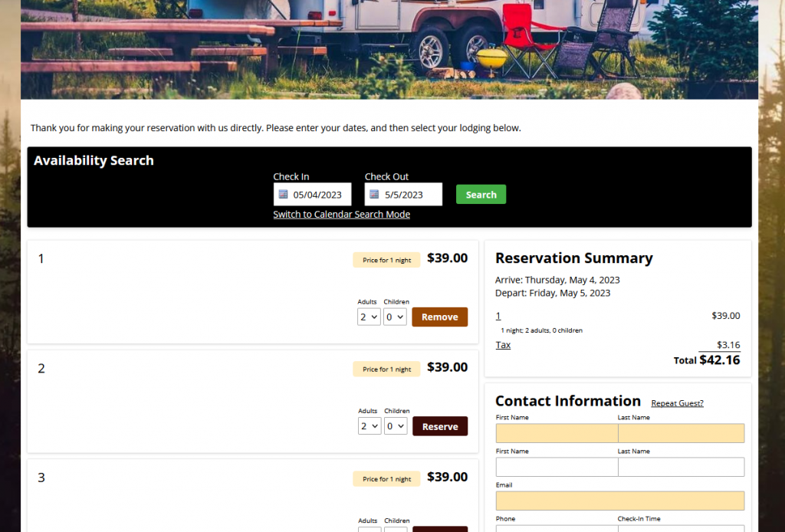The image size is (785, 532).
Task: Click the site number 3 listing title
Action: (x=41, y=478)
